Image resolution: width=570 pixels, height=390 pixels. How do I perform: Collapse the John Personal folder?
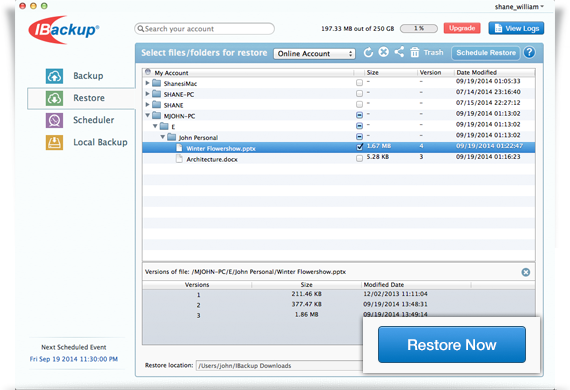point(162,137)
